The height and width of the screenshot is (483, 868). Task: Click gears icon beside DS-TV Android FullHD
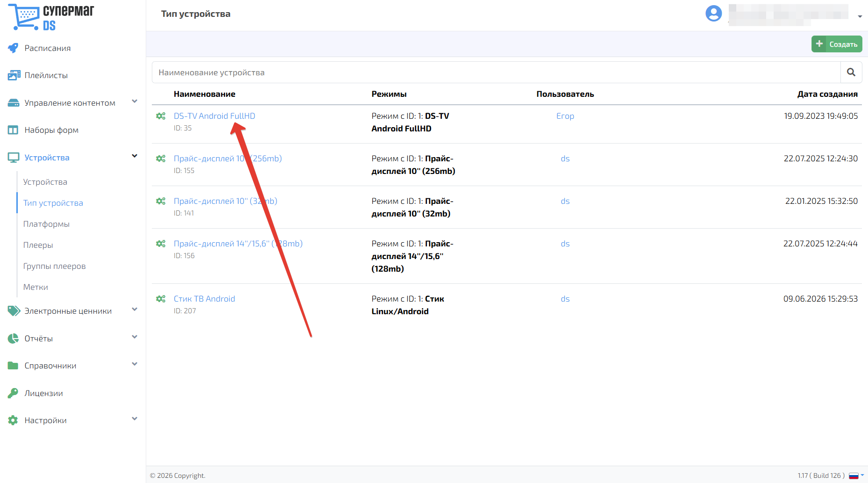point(161,116)
